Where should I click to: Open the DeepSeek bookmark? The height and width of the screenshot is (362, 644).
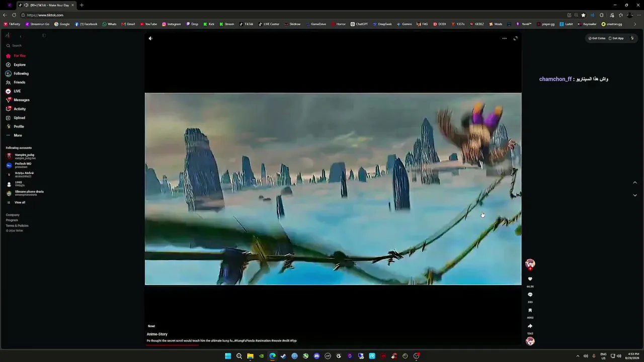tap(382, 24)
